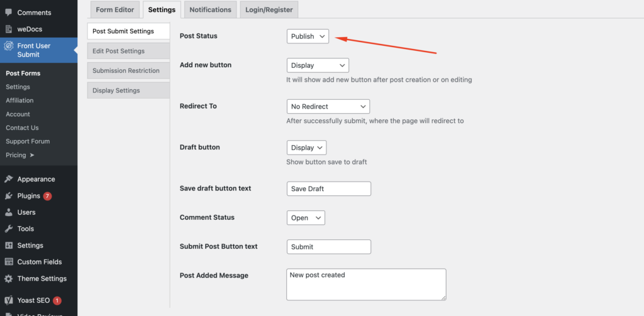Viewport: 644px width, 316px height.
Task: Click the Users person icon
Action: [8, 212]
